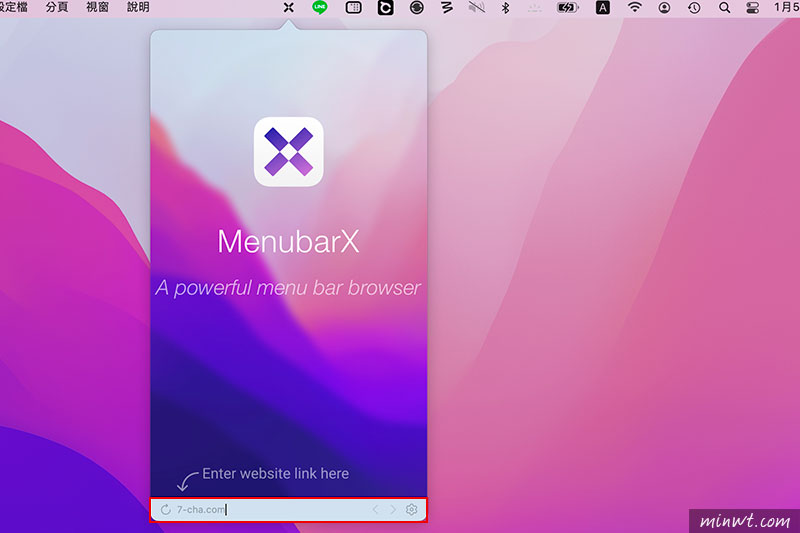800x533 pixels.
Task: Open the 設定檔 menu
Action: [14, 7]
